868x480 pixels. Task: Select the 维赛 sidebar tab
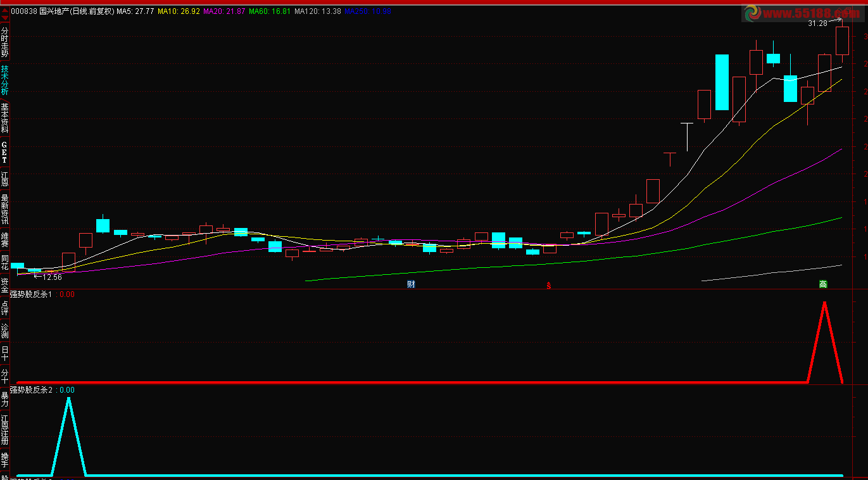4,239
